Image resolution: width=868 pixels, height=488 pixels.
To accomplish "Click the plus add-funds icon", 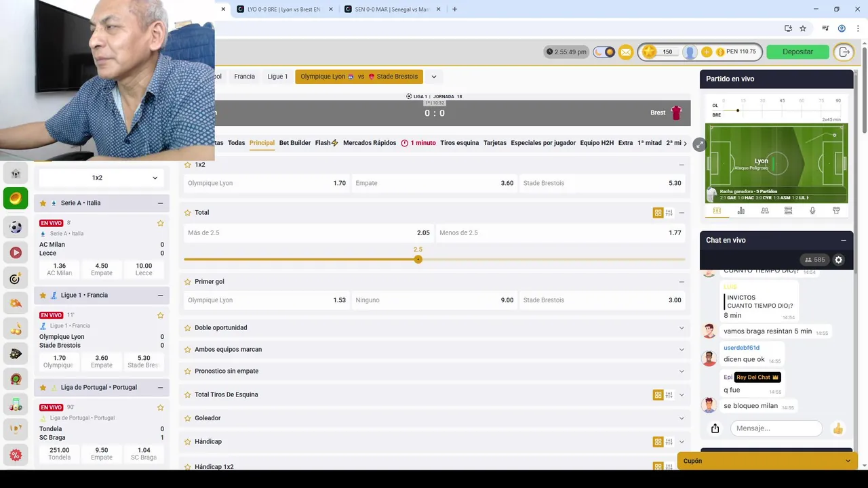I will [x=707, y=52].
